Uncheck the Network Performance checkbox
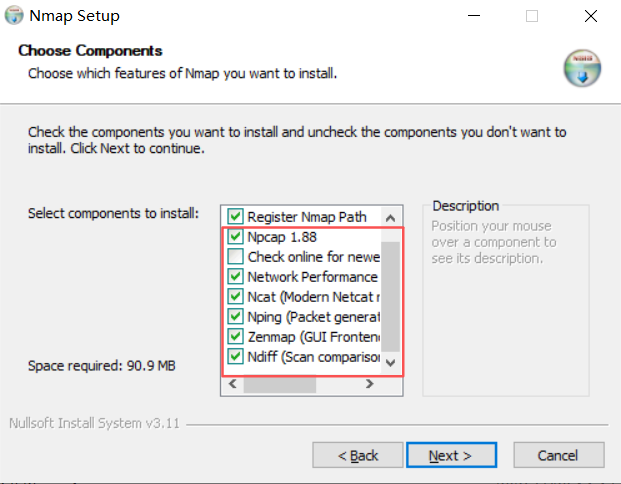Screen dimensions: 621x484 (x=235, y=276)
